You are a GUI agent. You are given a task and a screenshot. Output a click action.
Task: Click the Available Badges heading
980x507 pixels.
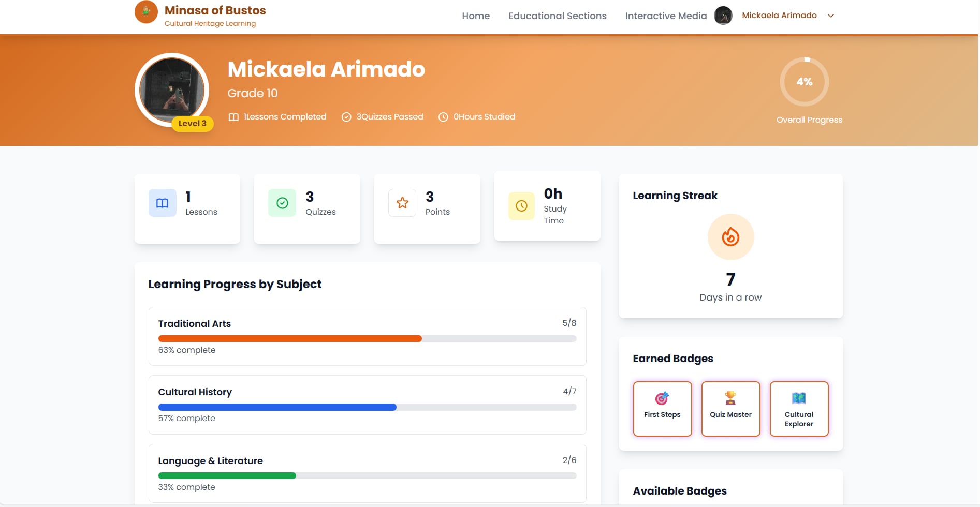point(679,491)
